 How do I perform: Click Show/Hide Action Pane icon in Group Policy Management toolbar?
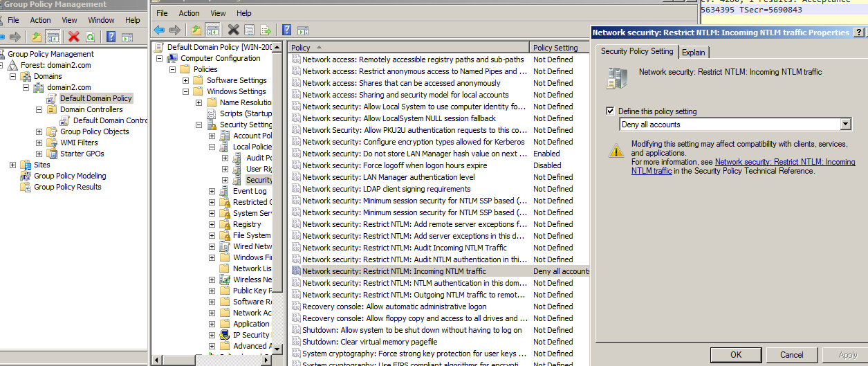pyautogui.click(x=127, y=37)
